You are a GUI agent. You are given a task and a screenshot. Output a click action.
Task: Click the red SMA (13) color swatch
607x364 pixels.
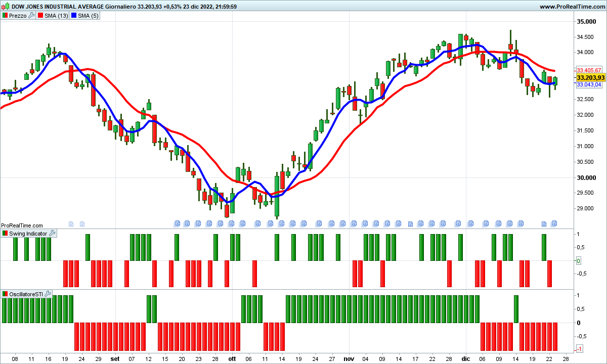(40, 16)
